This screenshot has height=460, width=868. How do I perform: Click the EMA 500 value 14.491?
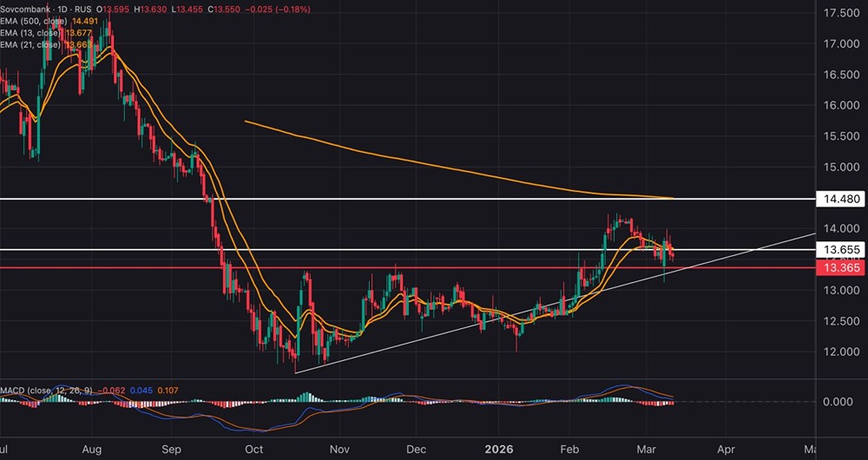(85, 21)
